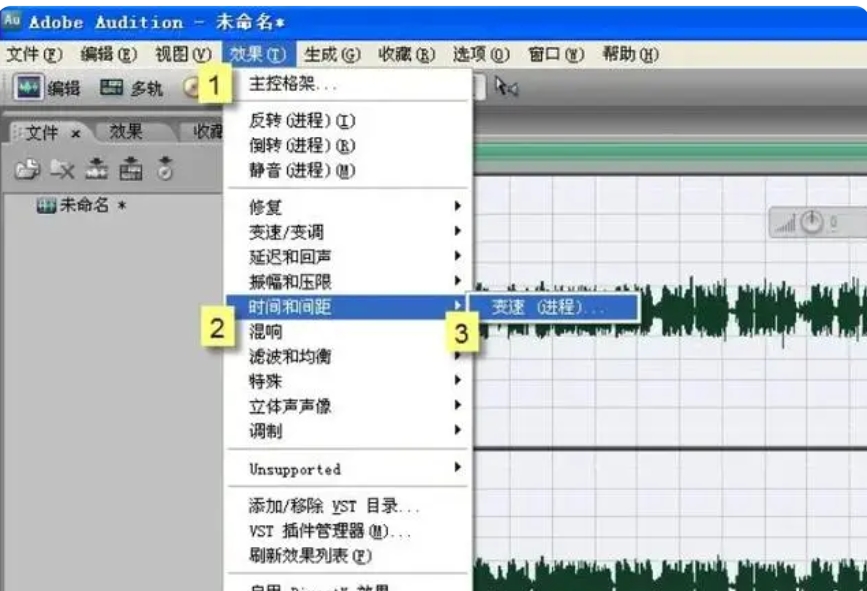
Task: Click the insert into multitrack icon
Action: click(x=130, y=169)
